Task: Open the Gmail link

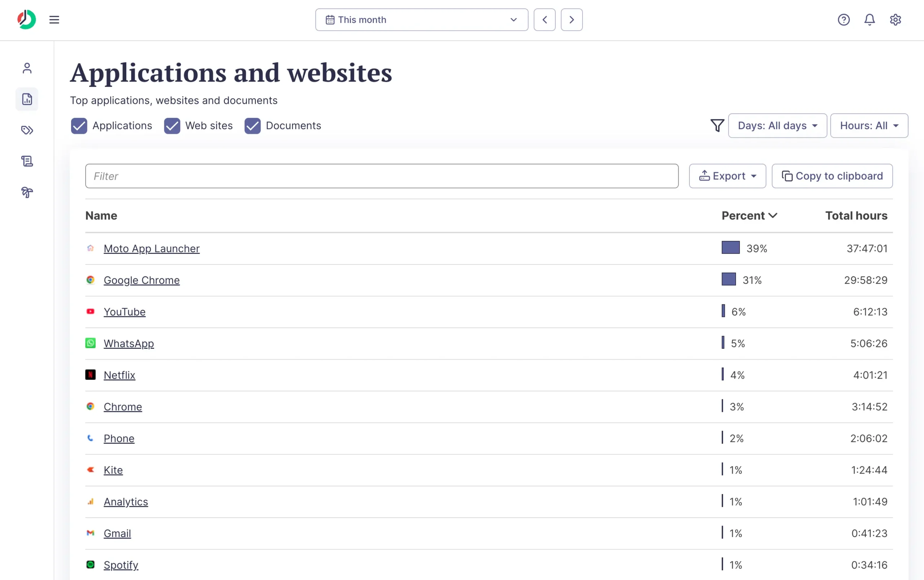Action: pyautogui.click(x=117, y=533)
